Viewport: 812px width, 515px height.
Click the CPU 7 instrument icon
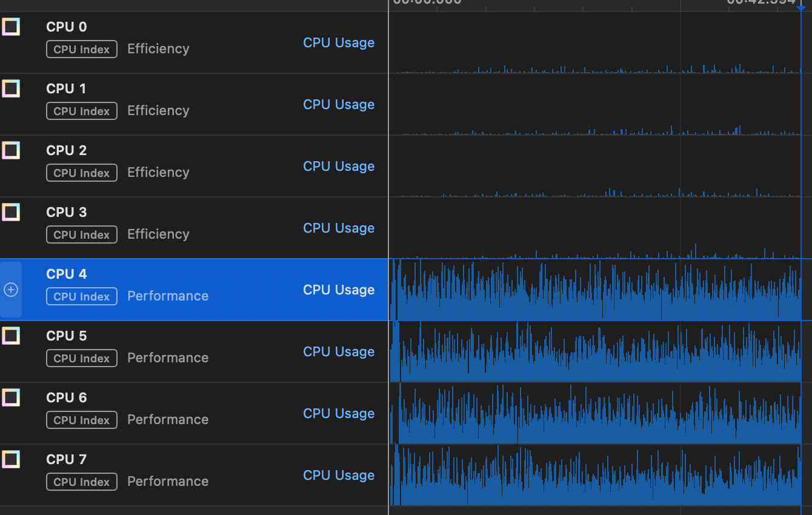[x=11, y=459]
